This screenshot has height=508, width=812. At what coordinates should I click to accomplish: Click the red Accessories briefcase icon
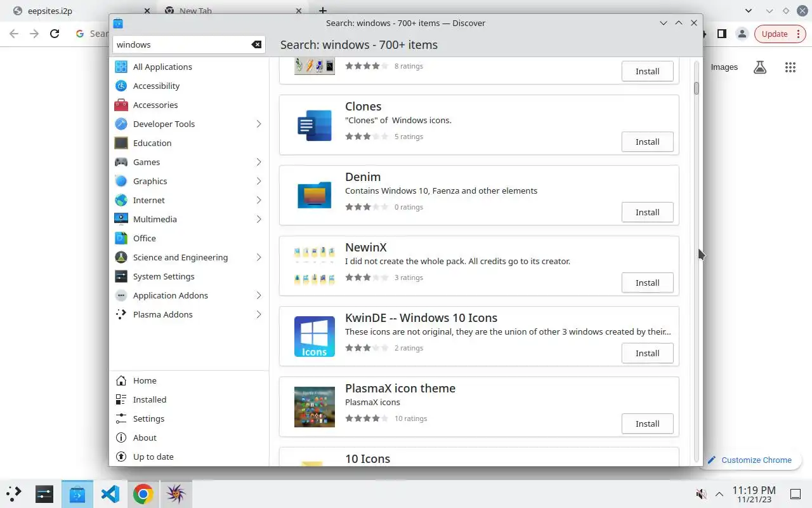click(x=121, y=105)
